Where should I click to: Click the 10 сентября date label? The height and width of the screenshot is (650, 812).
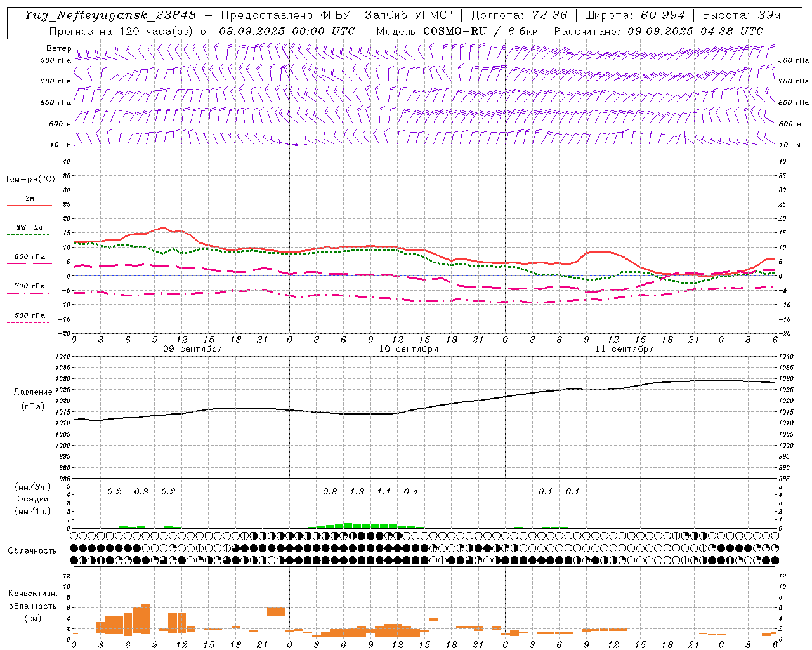pyautogui.click(x=409, y=349)
